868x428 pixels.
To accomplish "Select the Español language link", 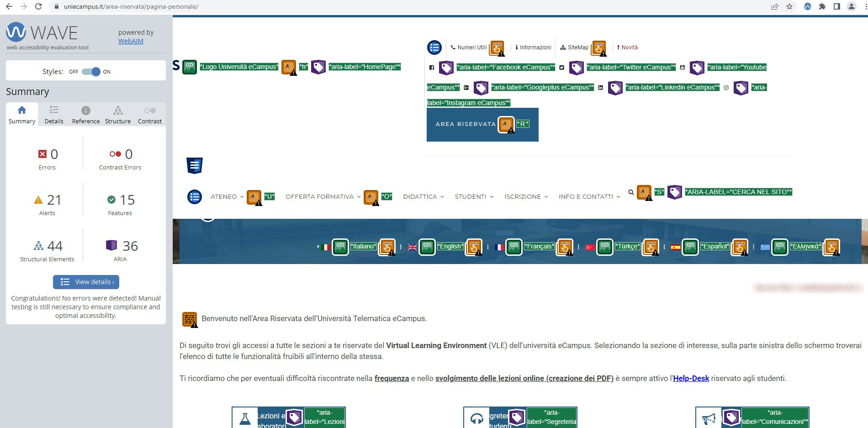I will click(715, 247).
